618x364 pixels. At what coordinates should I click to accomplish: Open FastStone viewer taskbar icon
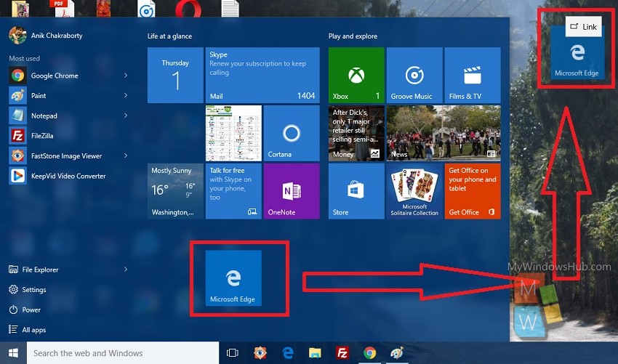(260, 353)
